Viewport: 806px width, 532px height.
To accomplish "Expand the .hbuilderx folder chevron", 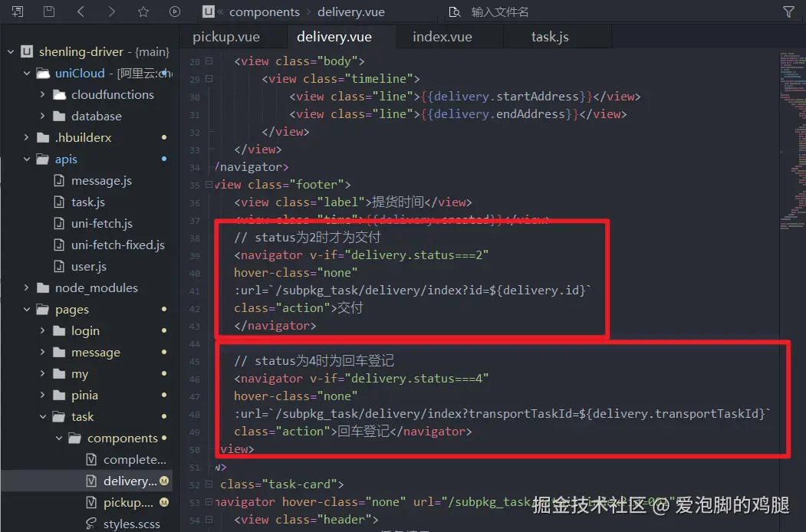I will click(27, 138).
